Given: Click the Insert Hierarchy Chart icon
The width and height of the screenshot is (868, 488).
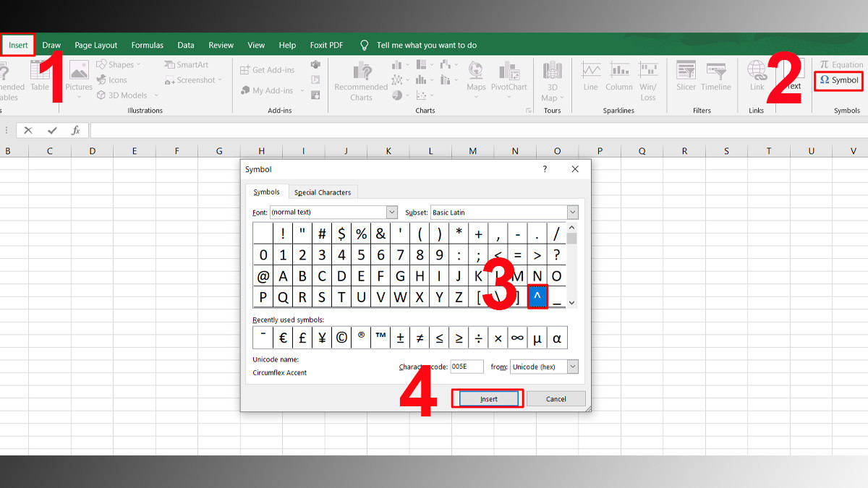Looking at the screenshot, I should (x=421, y=64).
